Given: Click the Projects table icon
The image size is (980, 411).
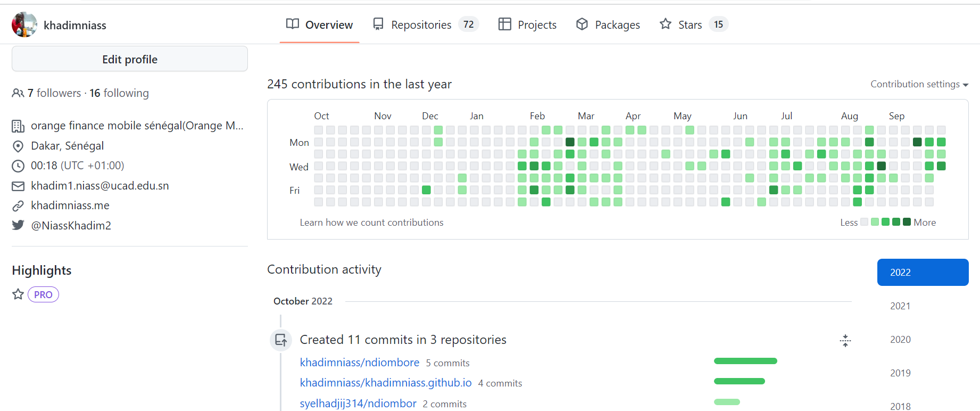Looking at the screenshot, I should click(x=505, y=24).
